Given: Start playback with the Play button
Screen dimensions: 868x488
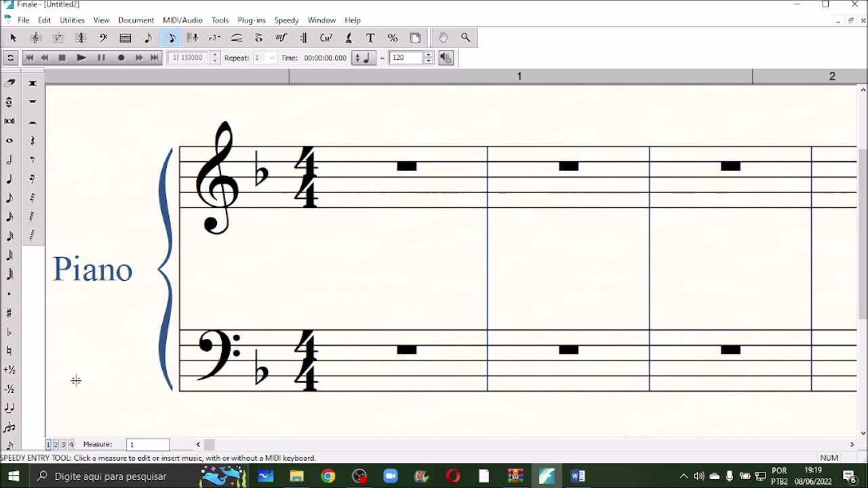Looking at the screenshot, I should coord(81,58).
